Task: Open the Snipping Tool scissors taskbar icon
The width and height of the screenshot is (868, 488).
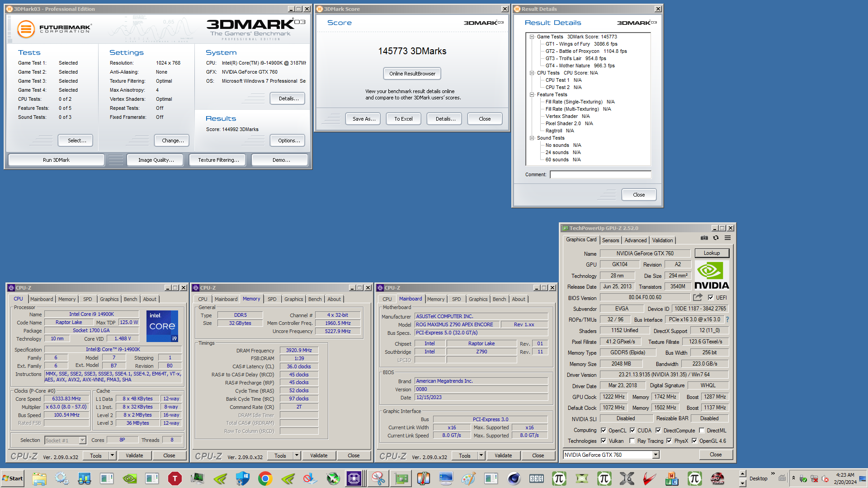Action: coord(378,479)
